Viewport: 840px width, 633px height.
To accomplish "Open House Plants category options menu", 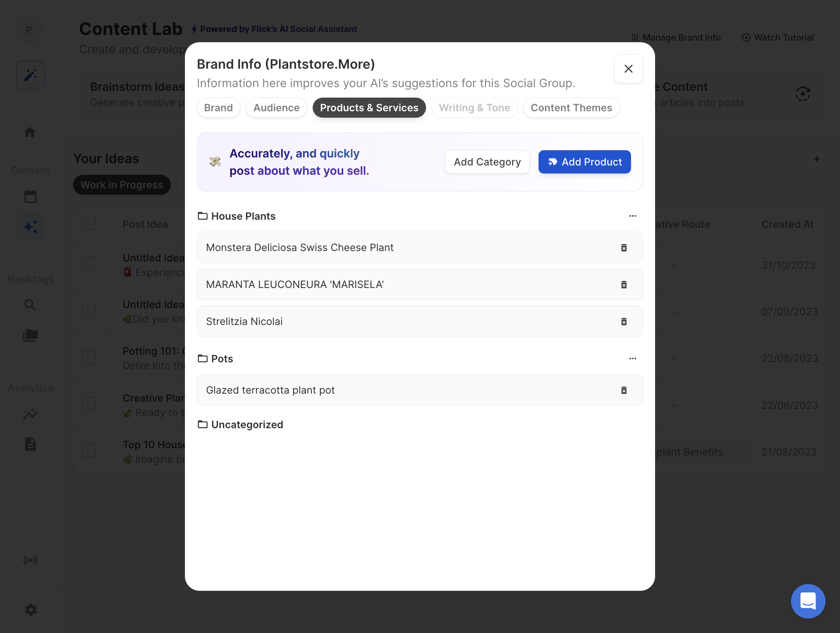I will [x=633, y=216].
